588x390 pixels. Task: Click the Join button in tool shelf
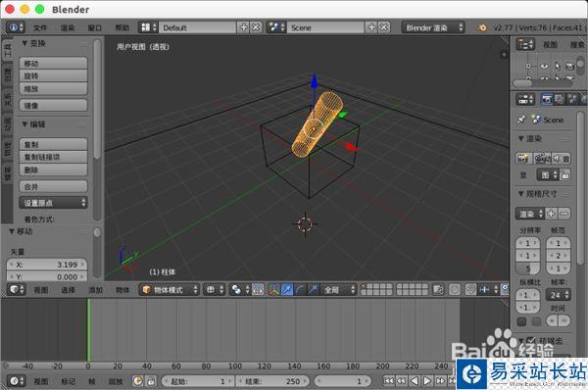(x=53, y=186)
